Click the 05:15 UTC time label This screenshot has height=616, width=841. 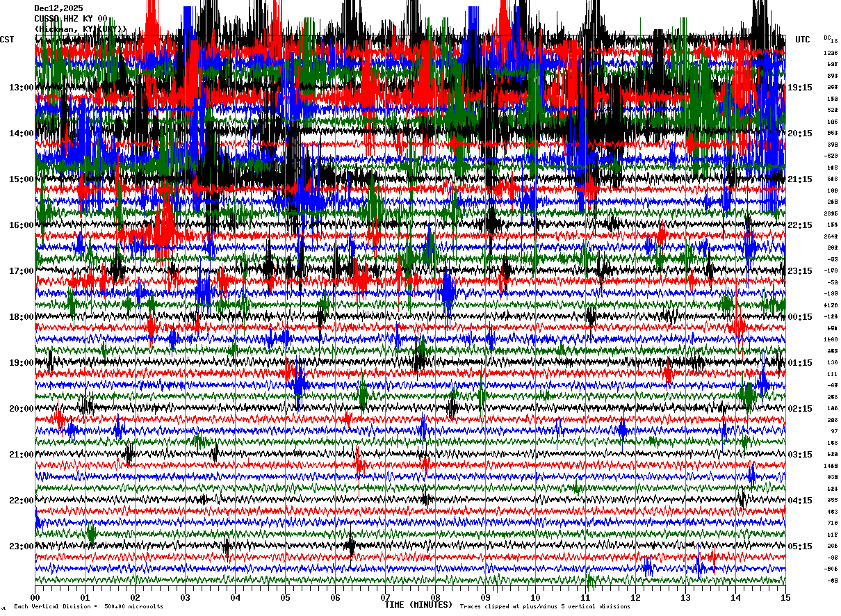click(x=800, y=546)
